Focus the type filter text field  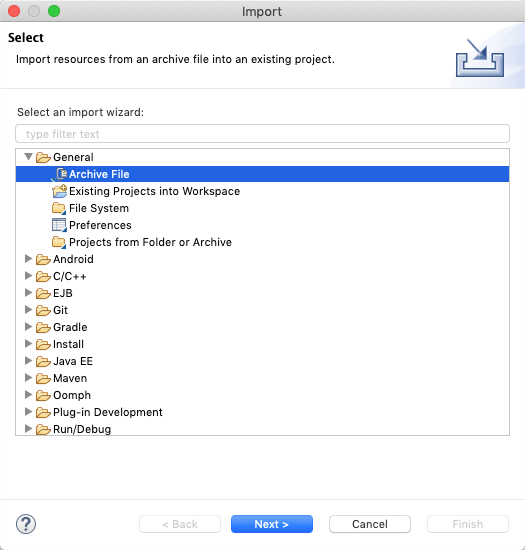pyautogui.click(x=262, y=134)
